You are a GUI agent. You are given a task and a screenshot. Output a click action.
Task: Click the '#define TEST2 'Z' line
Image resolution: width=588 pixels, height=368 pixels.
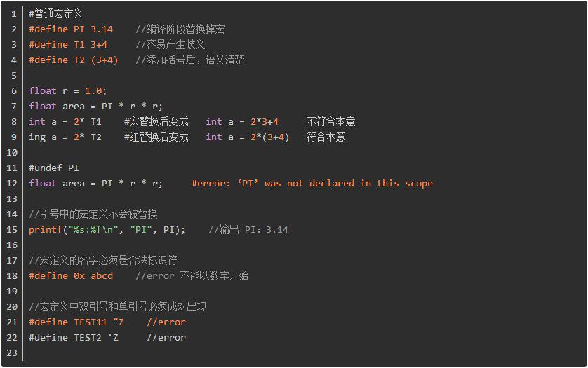74,337
